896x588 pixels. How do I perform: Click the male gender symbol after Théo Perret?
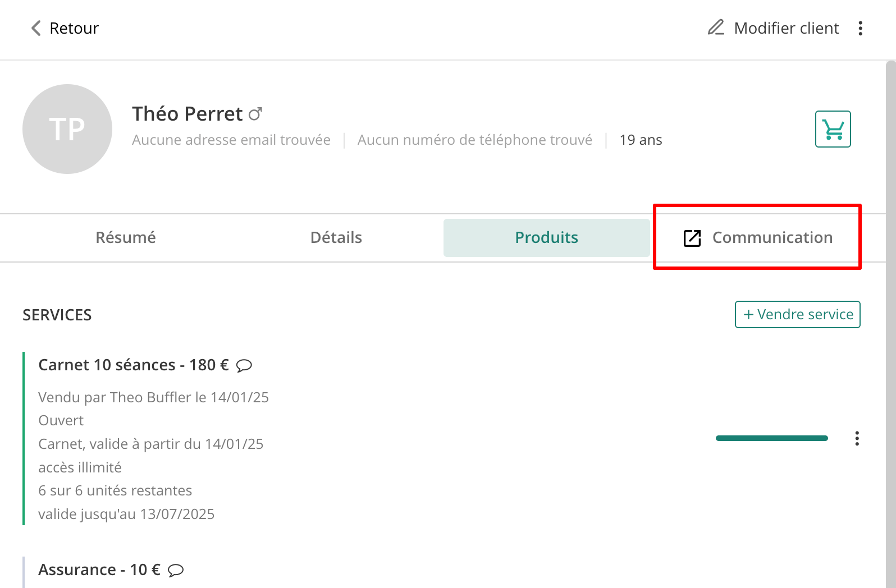pyautogui.click(x=255, y=114)
